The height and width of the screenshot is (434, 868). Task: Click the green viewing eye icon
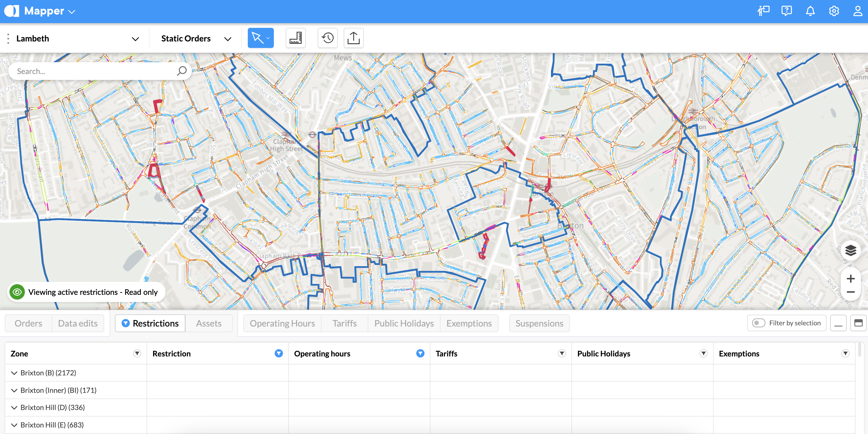pyautogui.click(x=17, y=292)
